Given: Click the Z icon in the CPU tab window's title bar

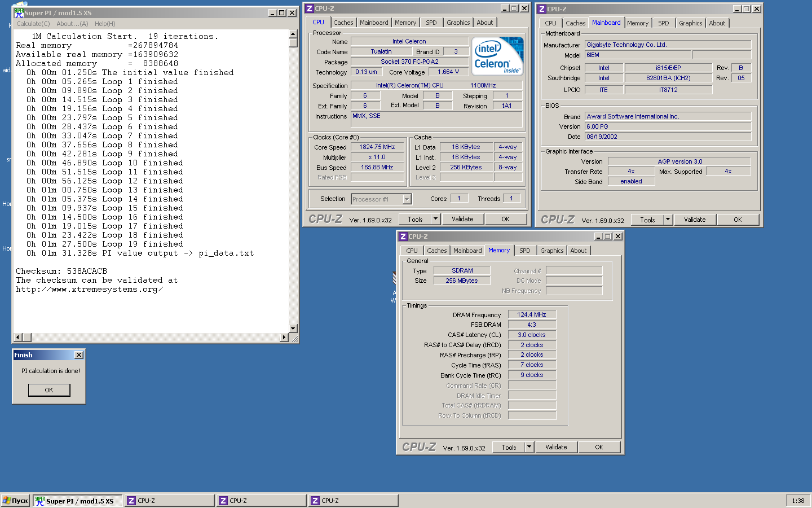Looking at the screenshot, I should tap(309, 8).
